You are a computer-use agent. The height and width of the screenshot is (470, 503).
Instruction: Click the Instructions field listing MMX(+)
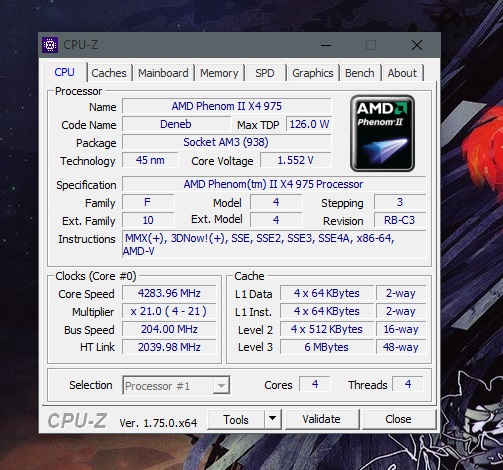tap(274, 244)
